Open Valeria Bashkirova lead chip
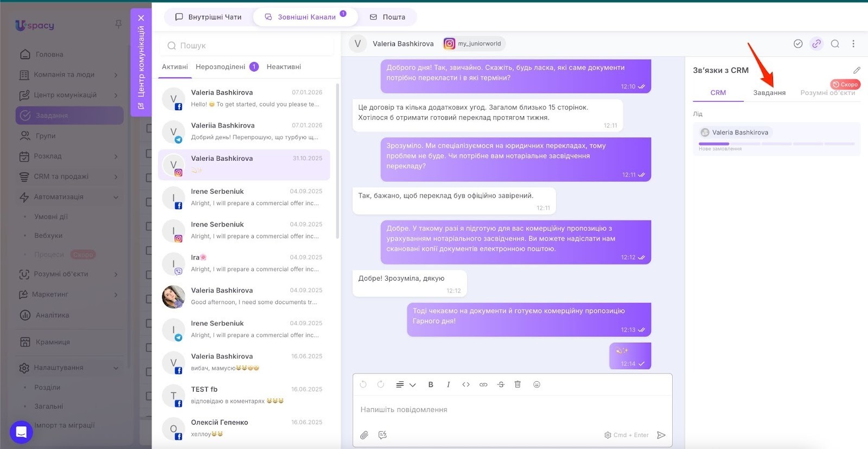The image size is (868, 449). tap(735, 132)
